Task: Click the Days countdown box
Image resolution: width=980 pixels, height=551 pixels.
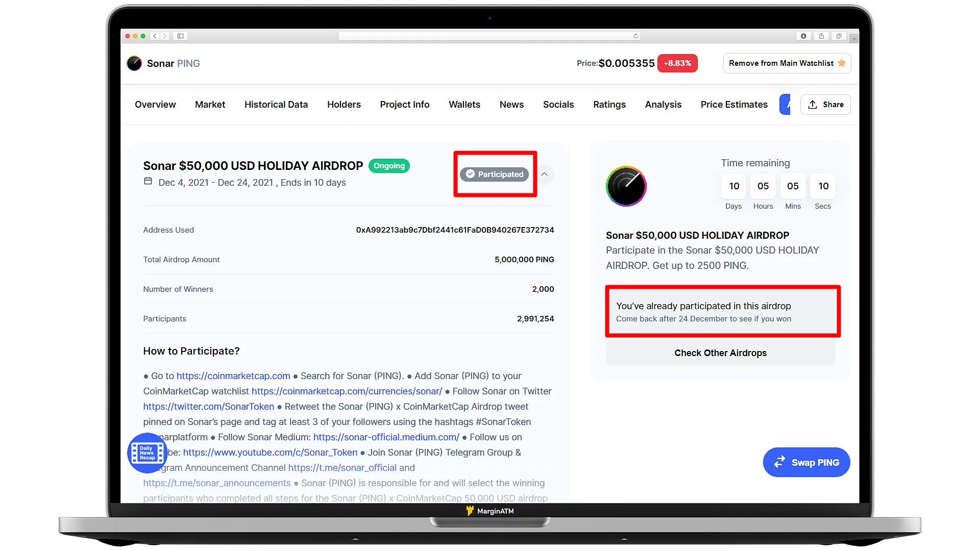Action: tap(733, 186)
